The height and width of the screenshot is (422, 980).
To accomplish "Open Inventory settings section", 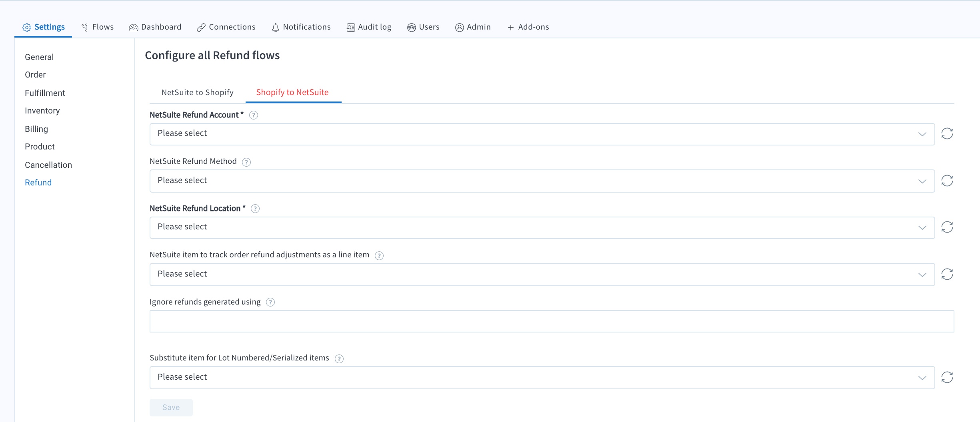I will point(42,111).
